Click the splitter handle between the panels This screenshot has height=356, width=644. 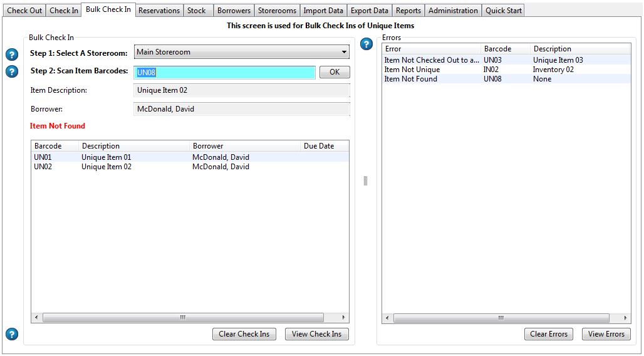click(x=365, y=181)
